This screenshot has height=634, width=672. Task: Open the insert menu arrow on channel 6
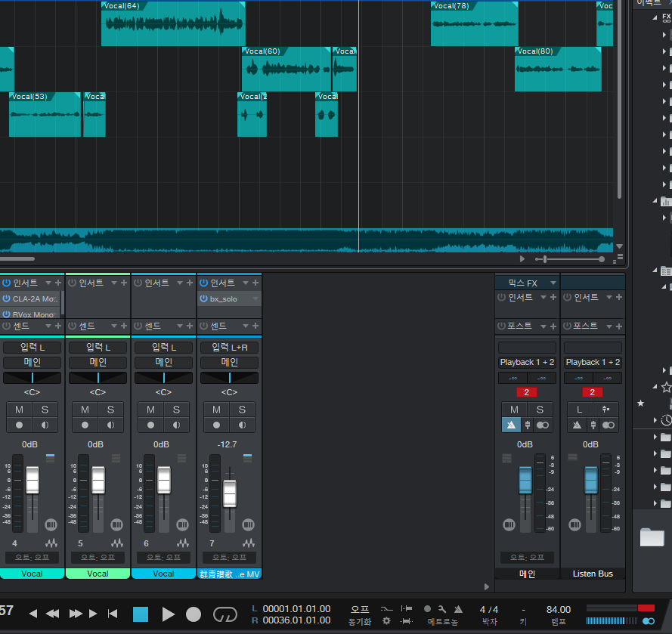180,283
